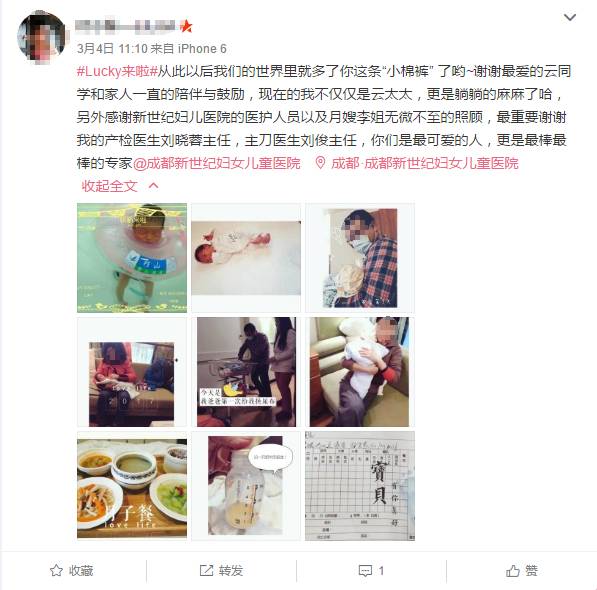The height and width of the screenshot is (590, 597).
Task: Click the upward chevron beside 收起全文
Action: (x=153, y=186)
